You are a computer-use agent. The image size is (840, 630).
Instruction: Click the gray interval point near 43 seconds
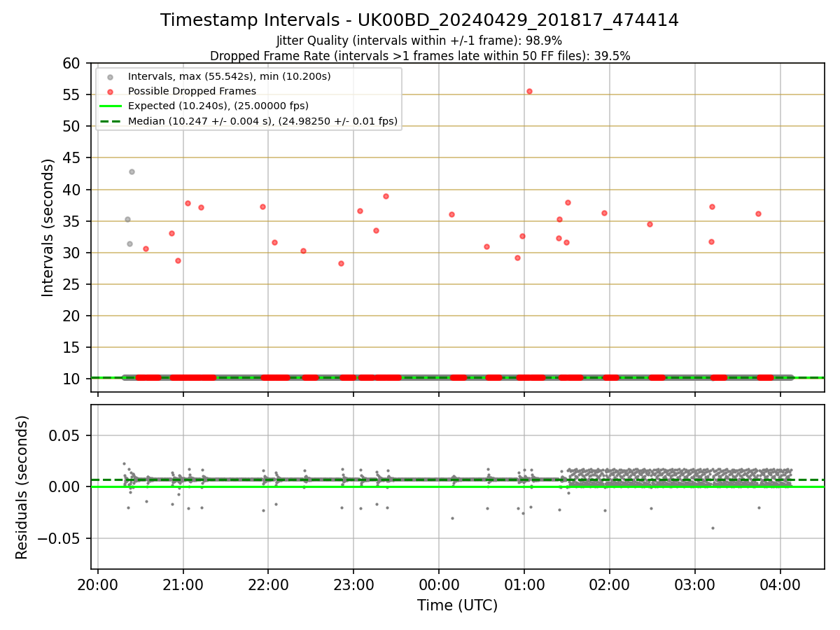coord(132,171)
